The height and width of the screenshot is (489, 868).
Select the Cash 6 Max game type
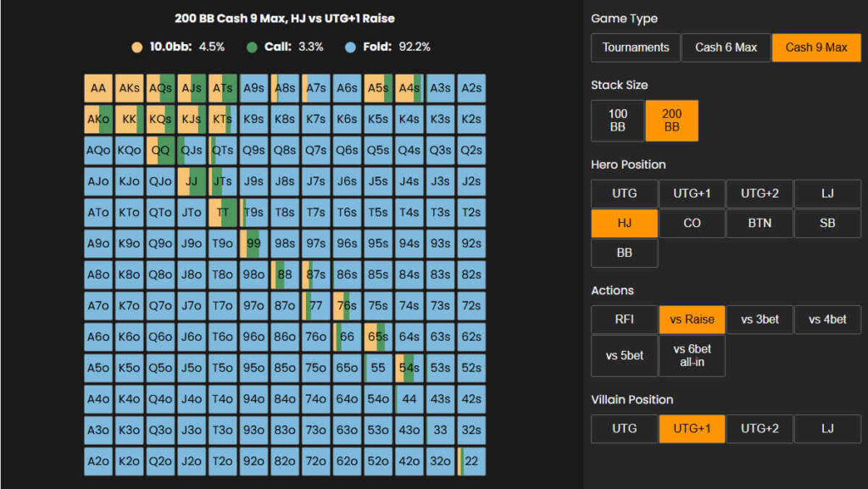coord(726,47)
